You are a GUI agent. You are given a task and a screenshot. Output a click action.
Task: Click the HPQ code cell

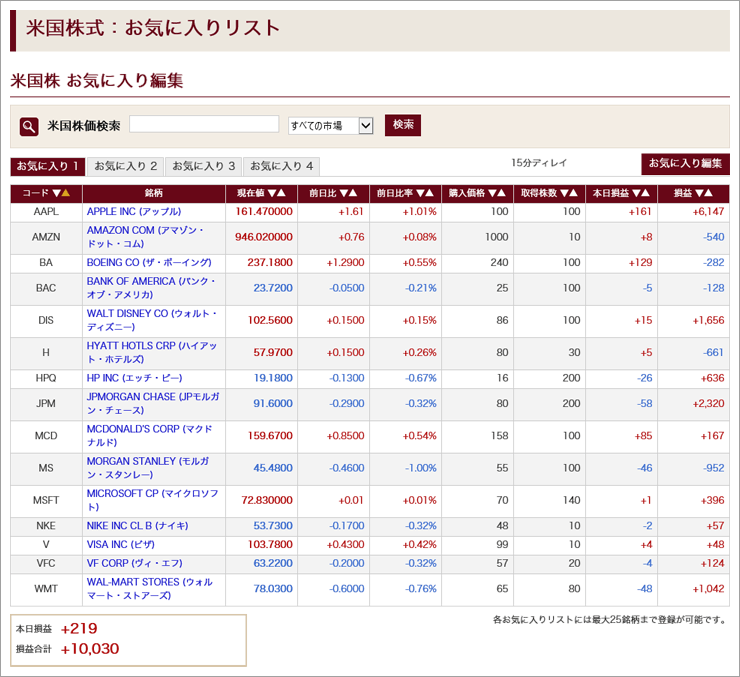(x=46, y=378)
